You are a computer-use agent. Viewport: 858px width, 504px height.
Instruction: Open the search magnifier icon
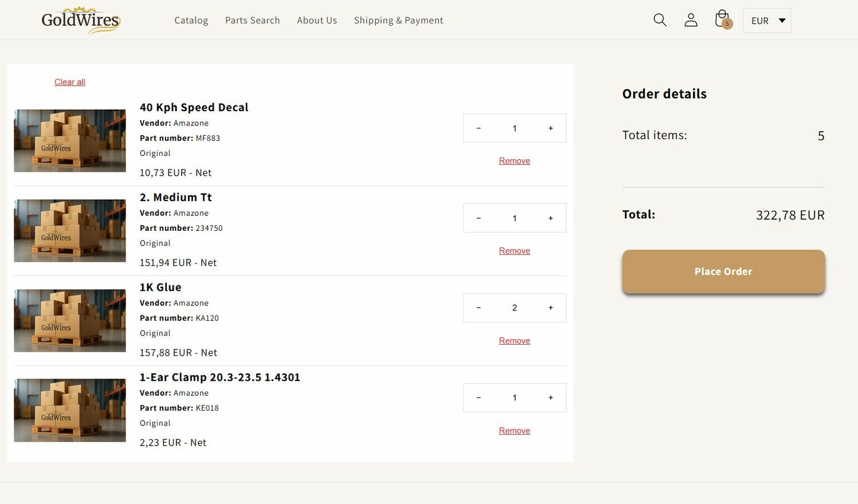660,20
